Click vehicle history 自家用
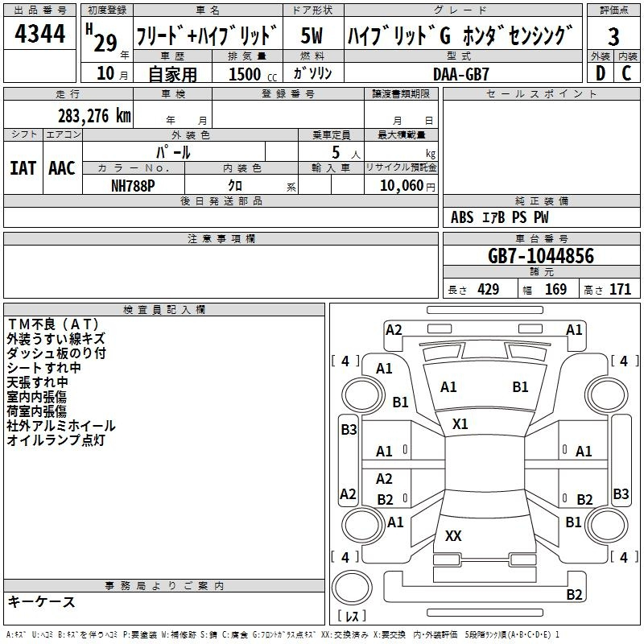 [x=172, y=74]
